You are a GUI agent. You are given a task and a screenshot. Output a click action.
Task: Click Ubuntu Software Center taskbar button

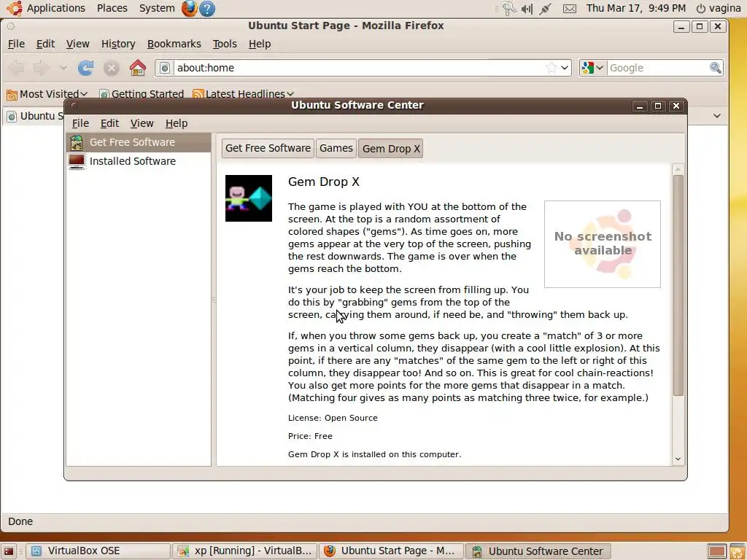(538, 551)
